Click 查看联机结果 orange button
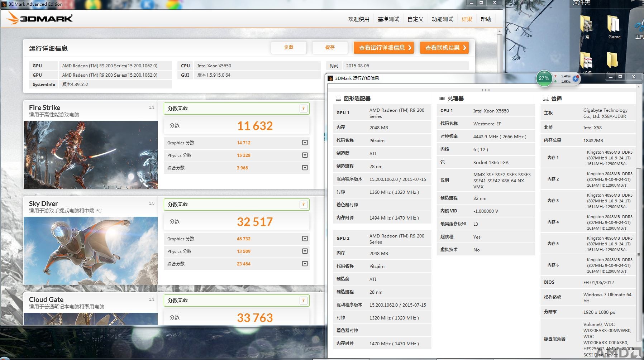 click(444, 48)
